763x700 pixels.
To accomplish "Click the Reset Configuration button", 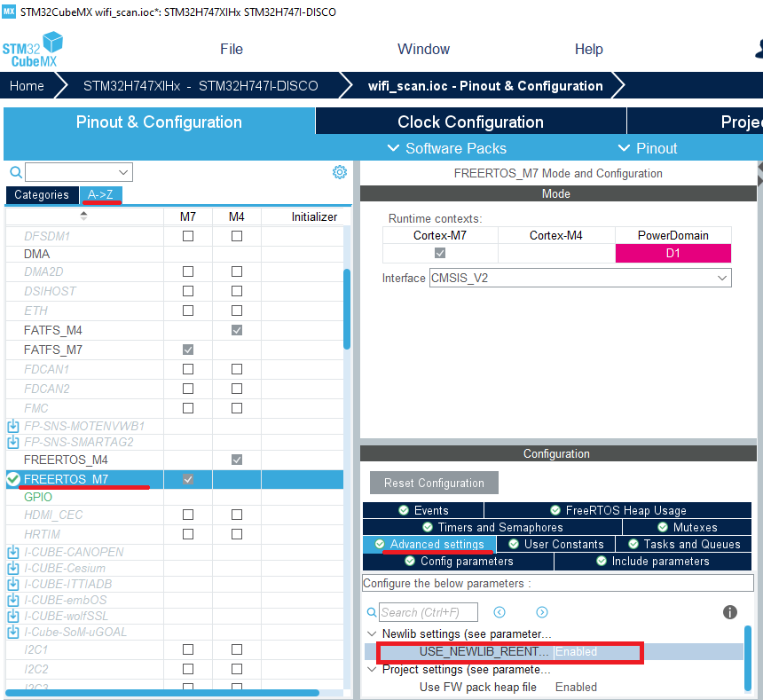I will 434,483.
